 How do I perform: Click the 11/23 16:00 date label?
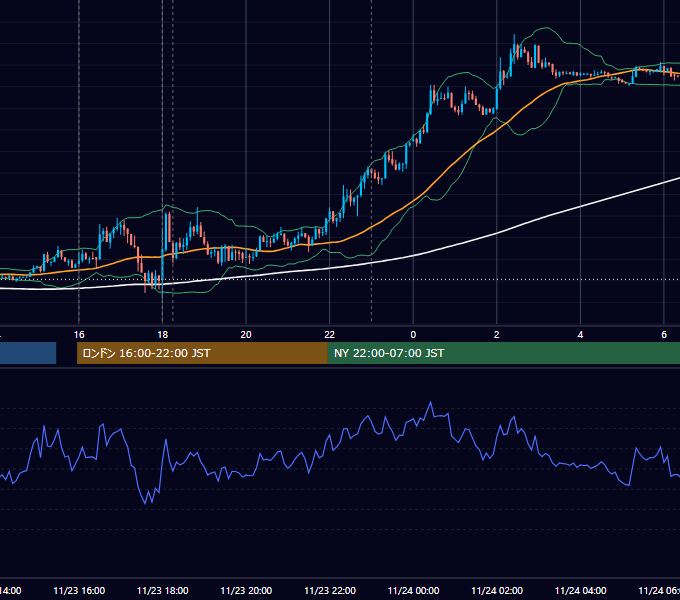coord(79,590)
